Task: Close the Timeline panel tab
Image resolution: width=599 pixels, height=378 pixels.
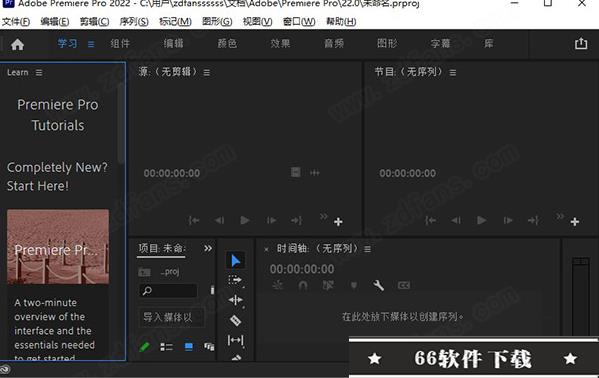Action: [x=266, y=250]
